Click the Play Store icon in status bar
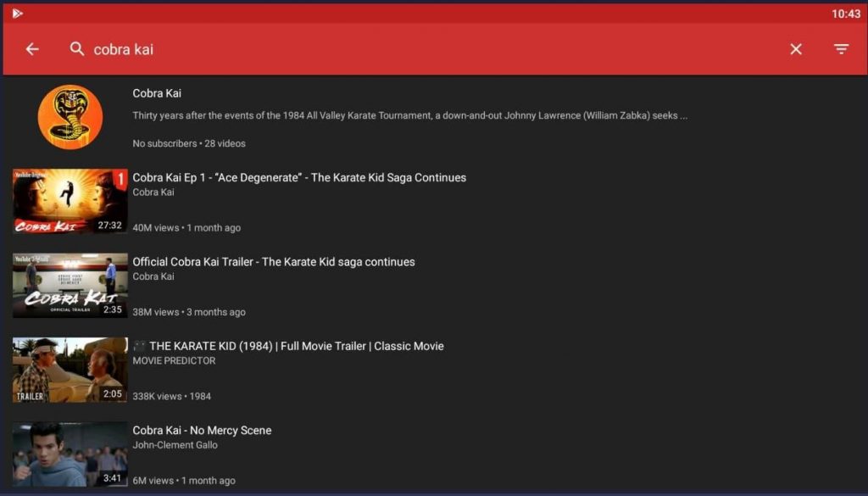The image size is (868, 496). pyautogui.click(x=18, y=14)
